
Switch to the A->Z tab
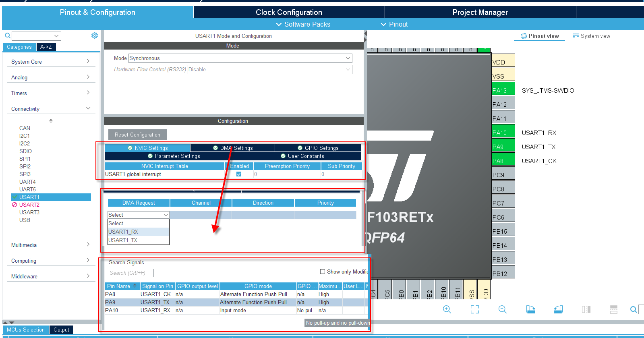[x=46, y=47]
